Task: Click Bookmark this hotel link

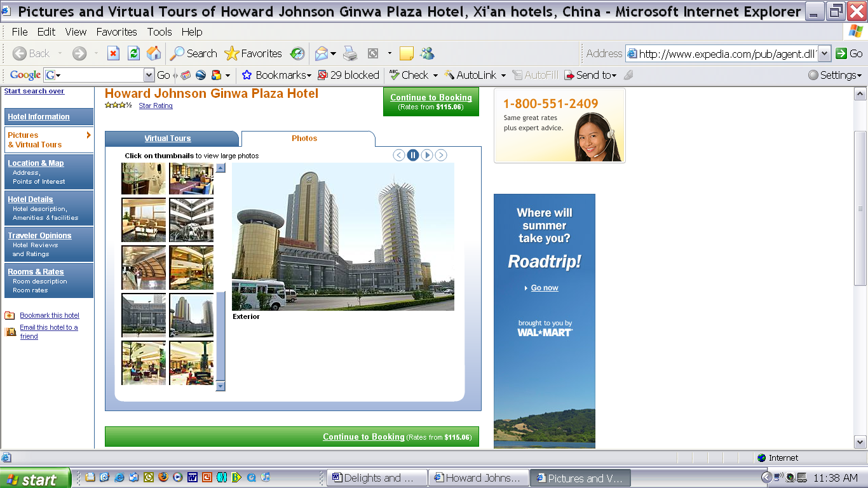Action: pyautogui.click(x=50, y=315)
